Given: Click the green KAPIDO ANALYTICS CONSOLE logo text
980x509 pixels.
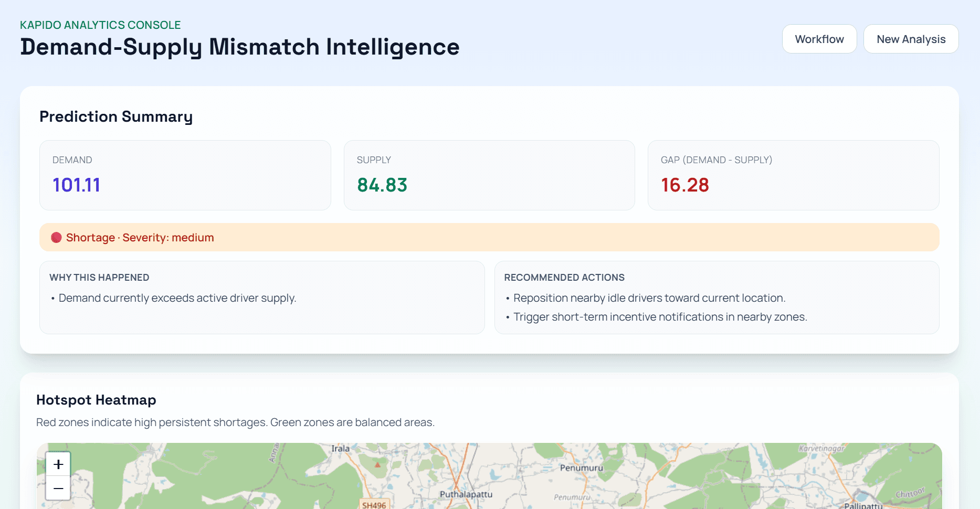Looking at the screenshot, I should pos(100,24).
